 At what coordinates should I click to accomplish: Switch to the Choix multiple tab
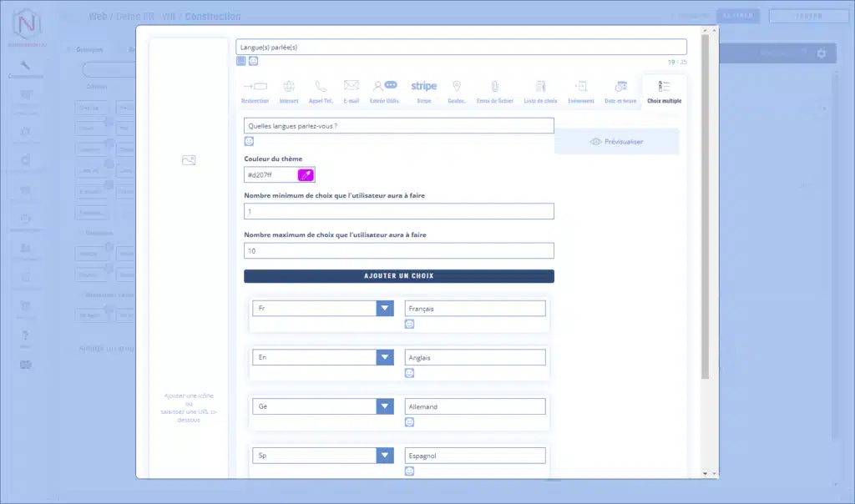point(664,90)
